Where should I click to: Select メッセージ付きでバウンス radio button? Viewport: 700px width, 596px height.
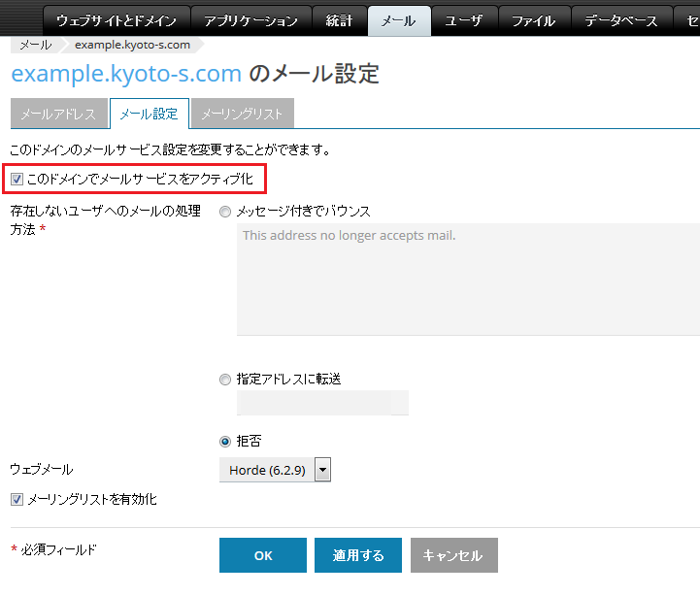[225, 212]
